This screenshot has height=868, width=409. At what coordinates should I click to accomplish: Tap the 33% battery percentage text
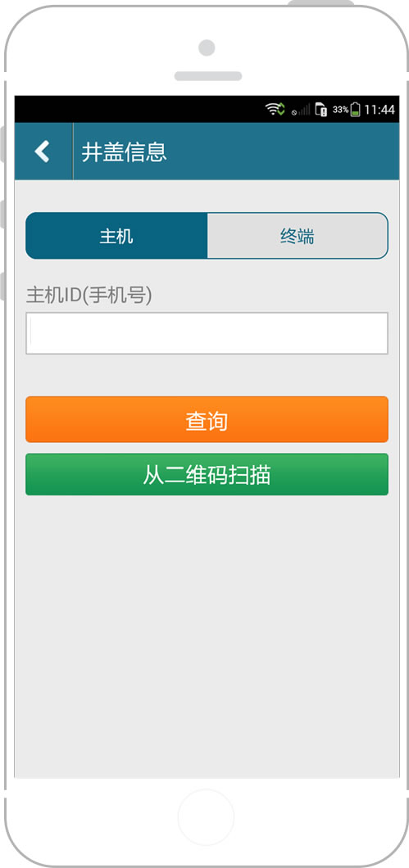pyautogui.click(x=340, y=110)
